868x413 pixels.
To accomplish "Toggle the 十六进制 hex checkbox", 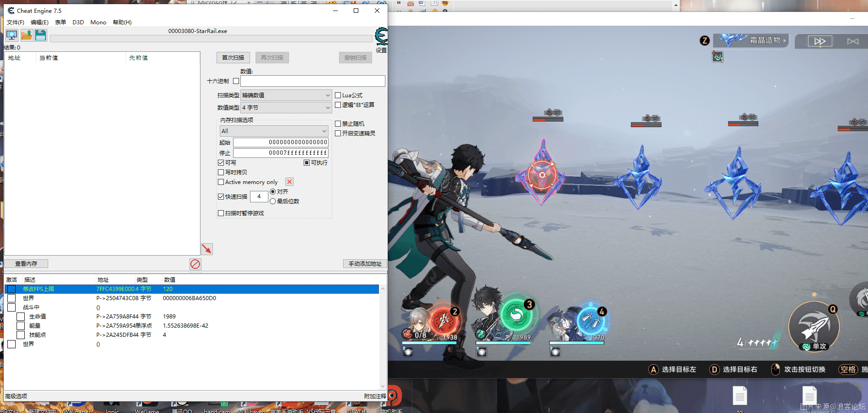I will (236, 81).
